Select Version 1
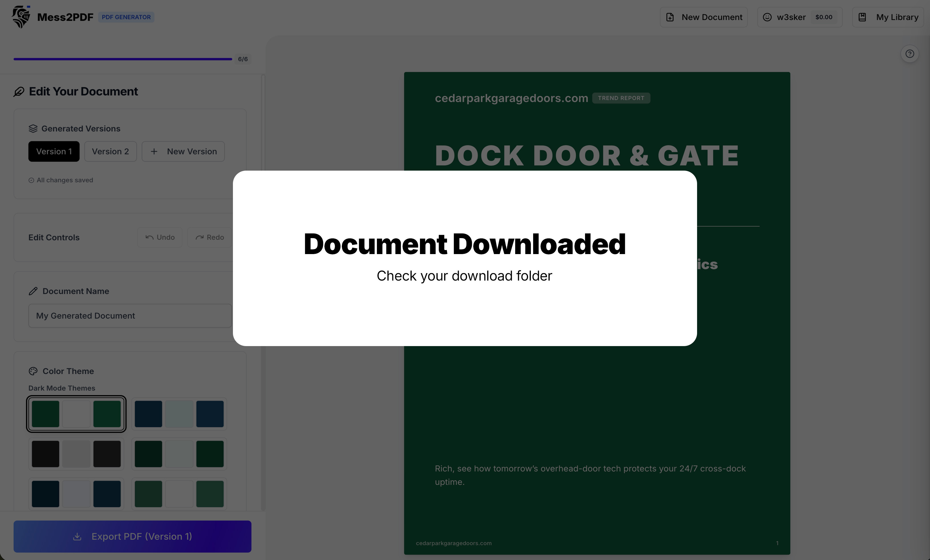This screenshot has height=560, width=930. tap(54, 151)
